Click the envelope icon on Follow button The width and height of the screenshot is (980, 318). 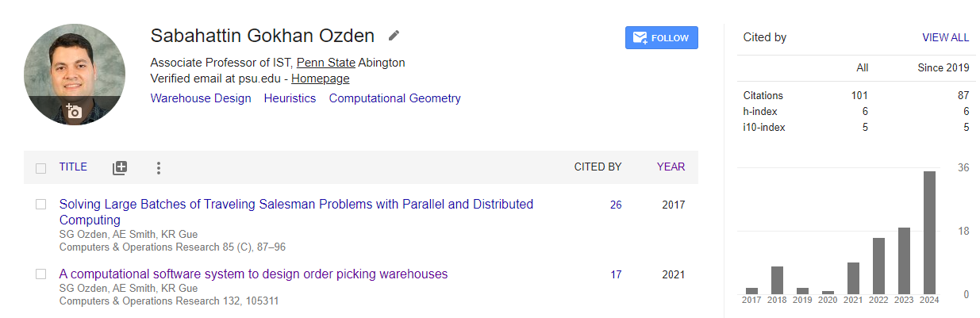point(640,38)
